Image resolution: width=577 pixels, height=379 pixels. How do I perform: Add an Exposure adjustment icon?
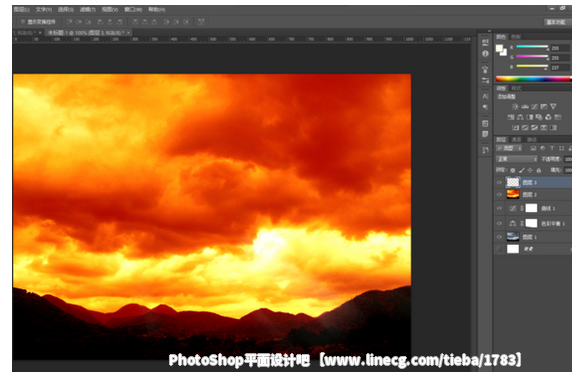click(x=544, y=107)
